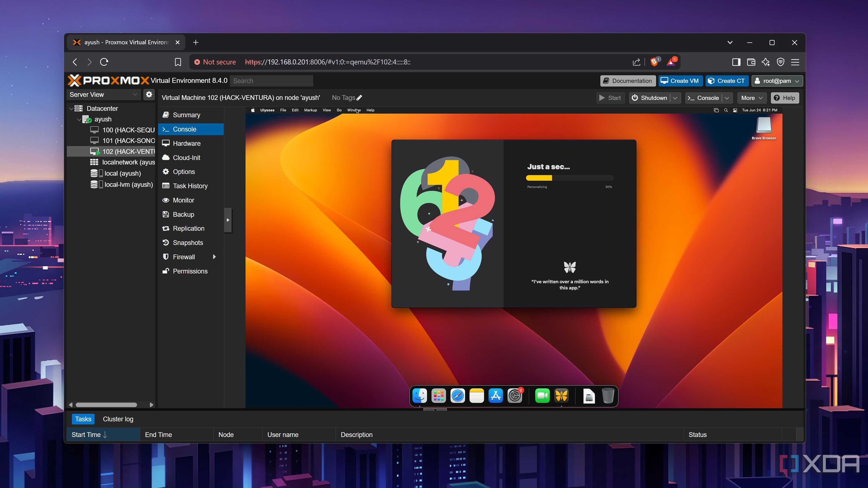868x488 pixels.
Task: Switch to the Cluster log tab
Action: tap(118, 419)
